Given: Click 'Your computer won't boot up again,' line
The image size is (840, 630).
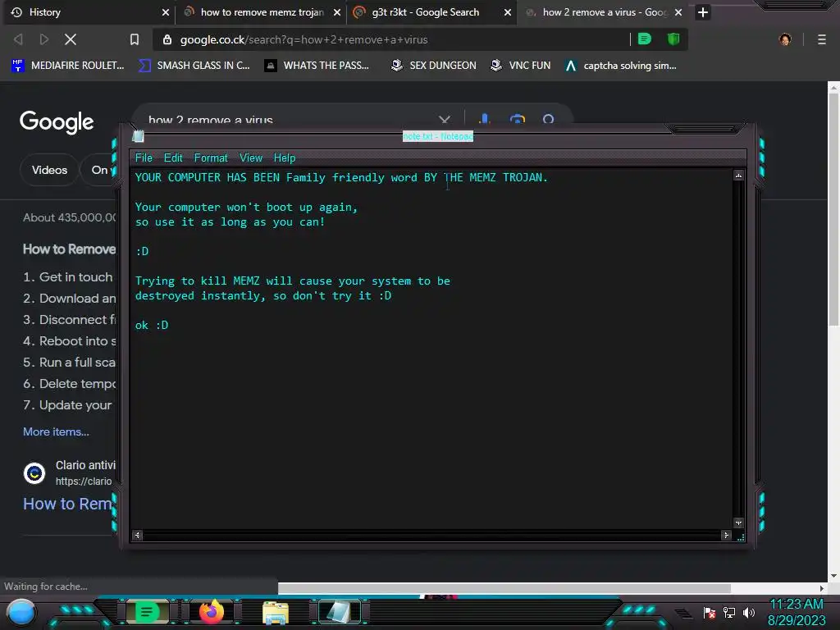Looking at the screenshot, I should point(246,208).
